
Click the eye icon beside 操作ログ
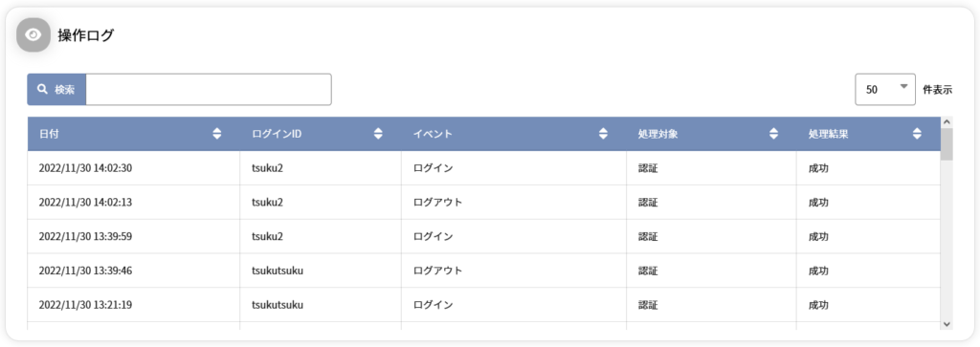[x=33, y=35]
